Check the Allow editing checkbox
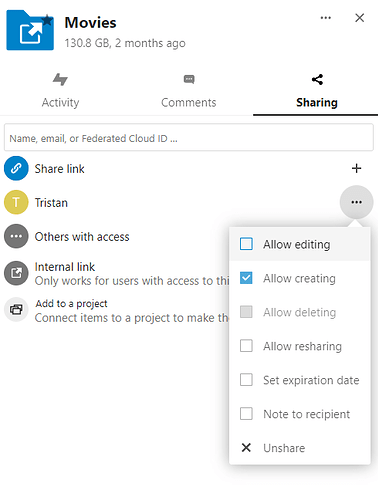 (x=246, y=244)
